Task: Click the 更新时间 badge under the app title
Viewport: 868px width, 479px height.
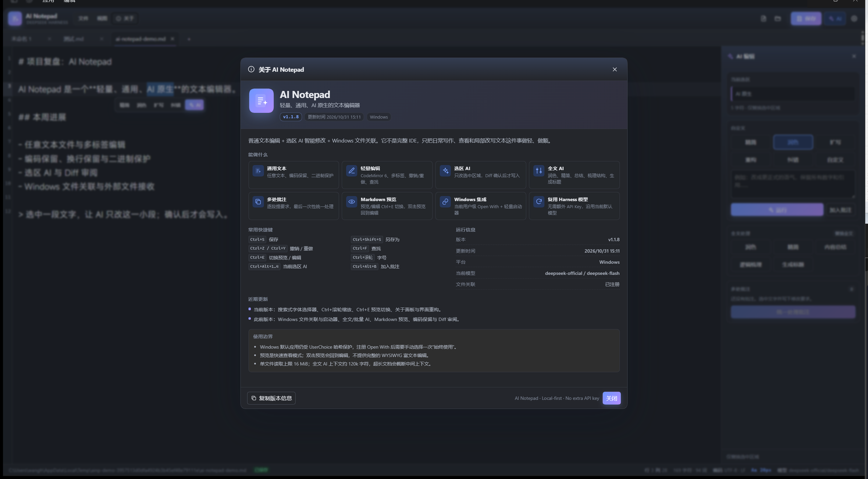Action: coord(334,117)
